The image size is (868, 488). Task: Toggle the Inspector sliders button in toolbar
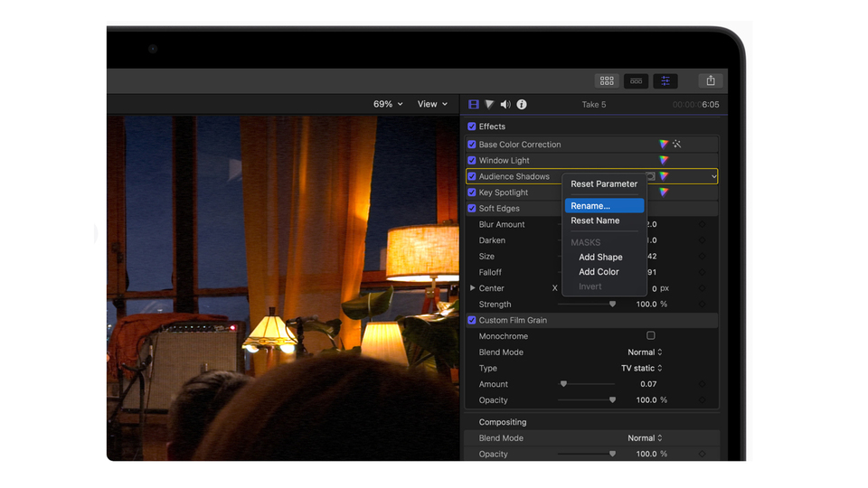click(665, 81)
